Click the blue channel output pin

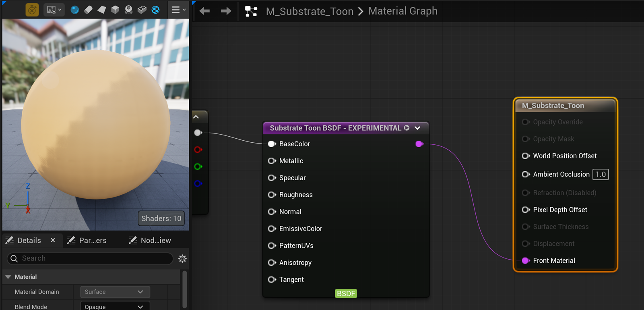pos(198,183)
